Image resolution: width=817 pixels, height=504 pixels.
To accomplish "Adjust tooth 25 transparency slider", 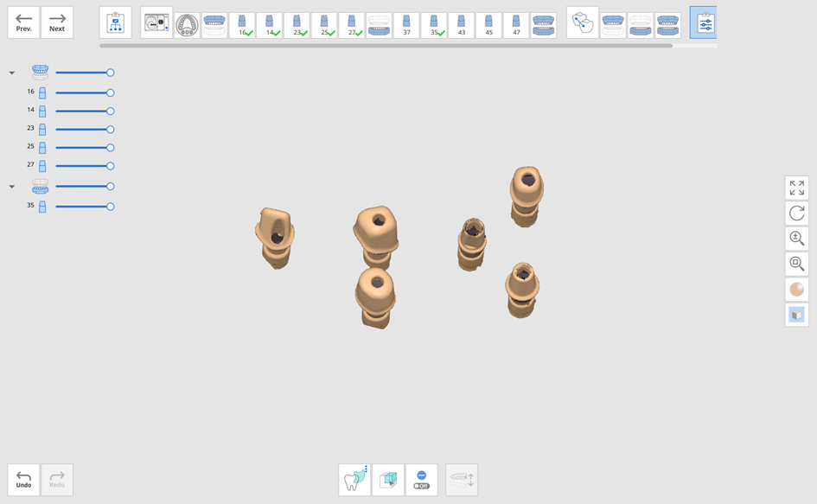I will coord(85,148).
